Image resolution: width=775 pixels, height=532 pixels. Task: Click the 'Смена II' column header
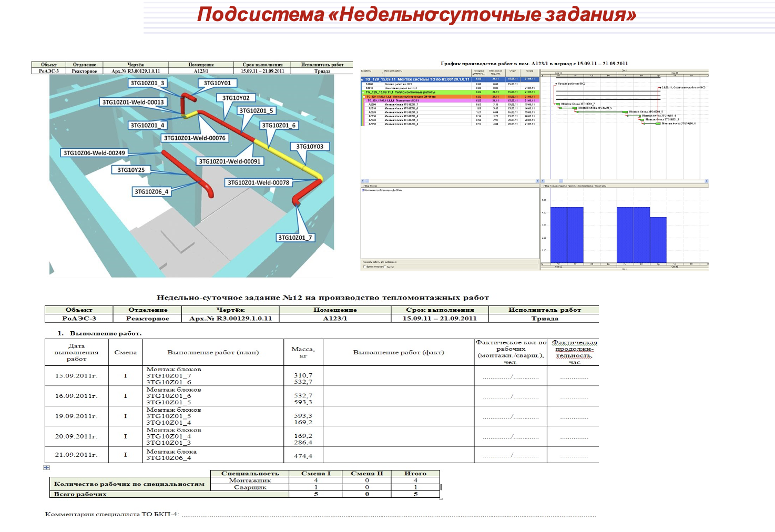pos(366,473)
